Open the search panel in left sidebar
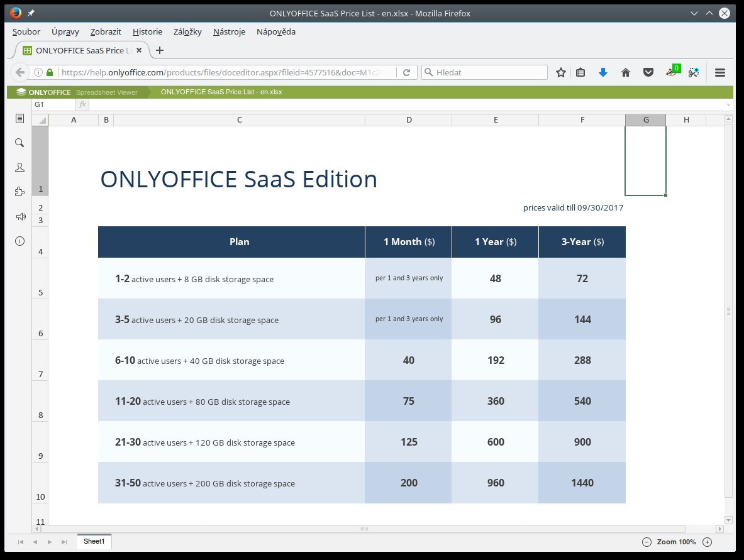 point(19,143)
